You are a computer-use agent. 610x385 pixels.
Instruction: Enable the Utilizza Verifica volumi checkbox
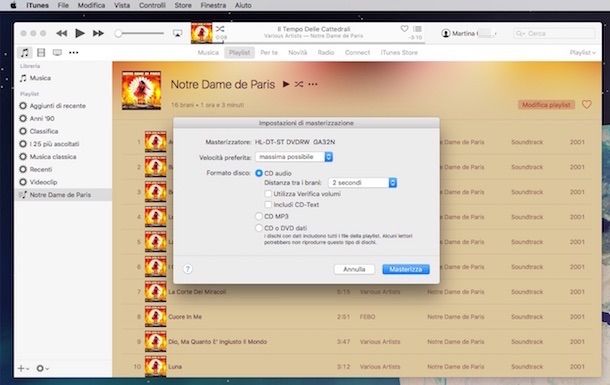pyautogui.click(x=268, y=194)
